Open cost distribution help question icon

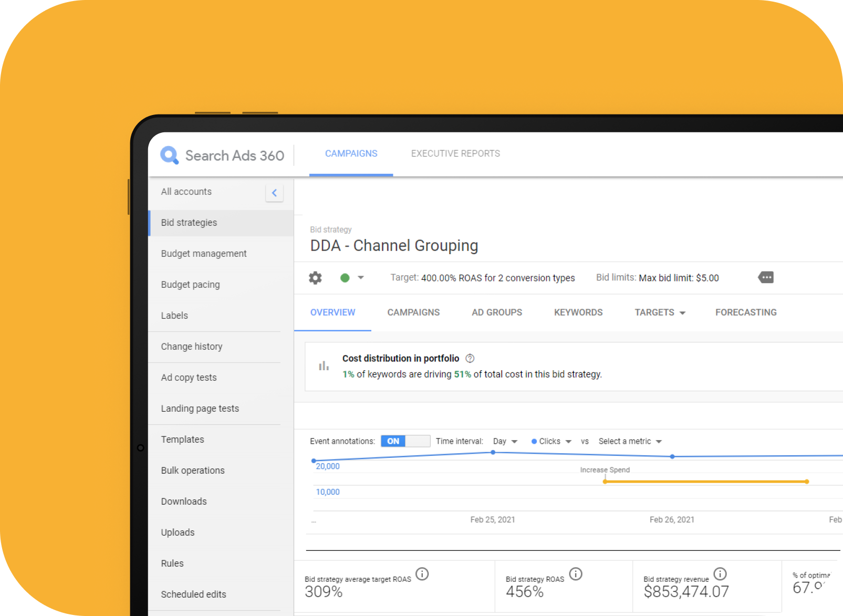click(x=470, y=358)
